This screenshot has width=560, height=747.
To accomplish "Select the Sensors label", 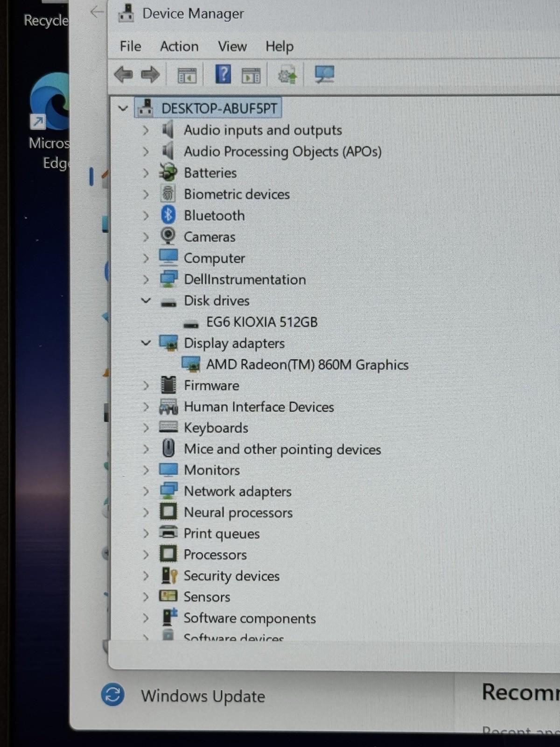I will 207,597.
